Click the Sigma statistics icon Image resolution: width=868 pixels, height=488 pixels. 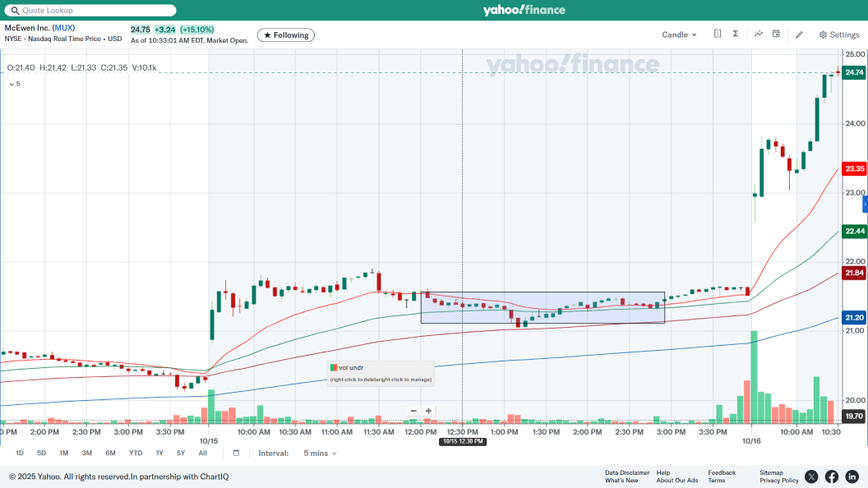(x=736, y=35)
